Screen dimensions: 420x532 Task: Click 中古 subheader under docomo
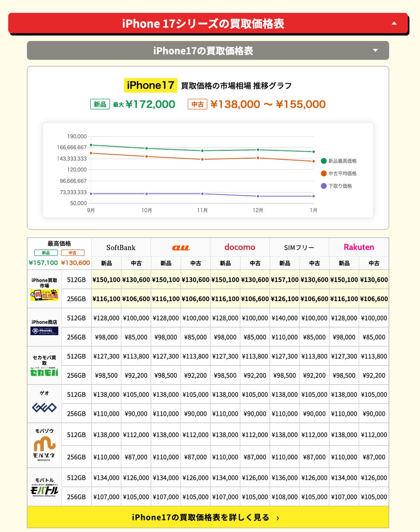(x=255, y=263)
